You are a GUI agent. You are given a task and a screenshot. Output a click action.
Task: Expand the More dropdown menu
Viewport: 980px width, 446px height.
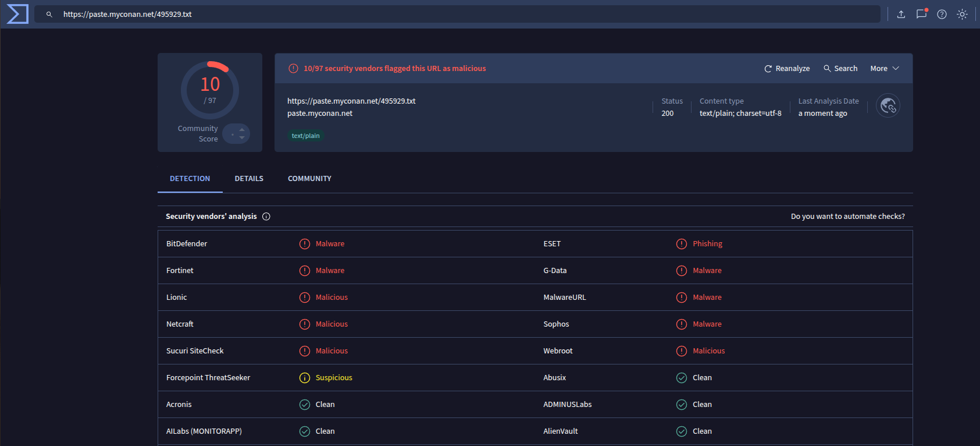(884, 69)
